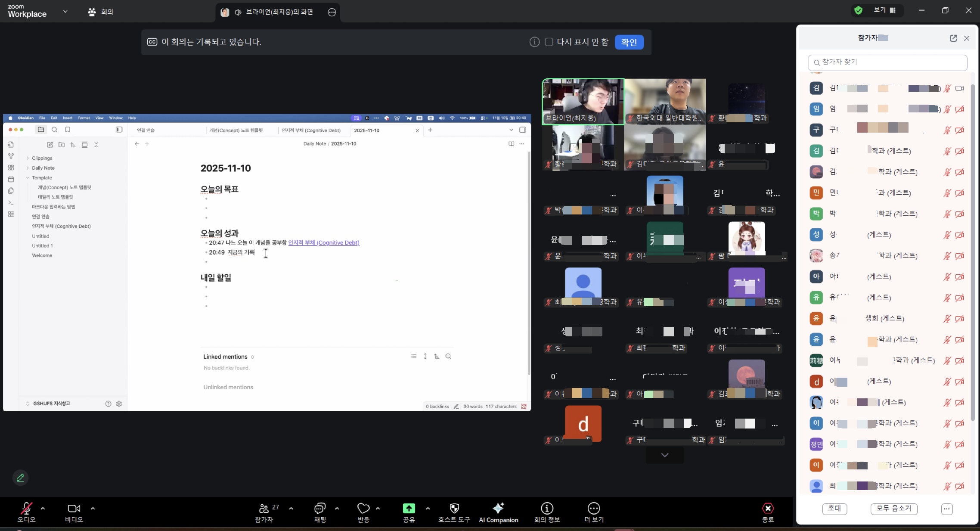Click the More (더 보기) ellipsis icon
The image size is (980, 531).
coord(593,509)
